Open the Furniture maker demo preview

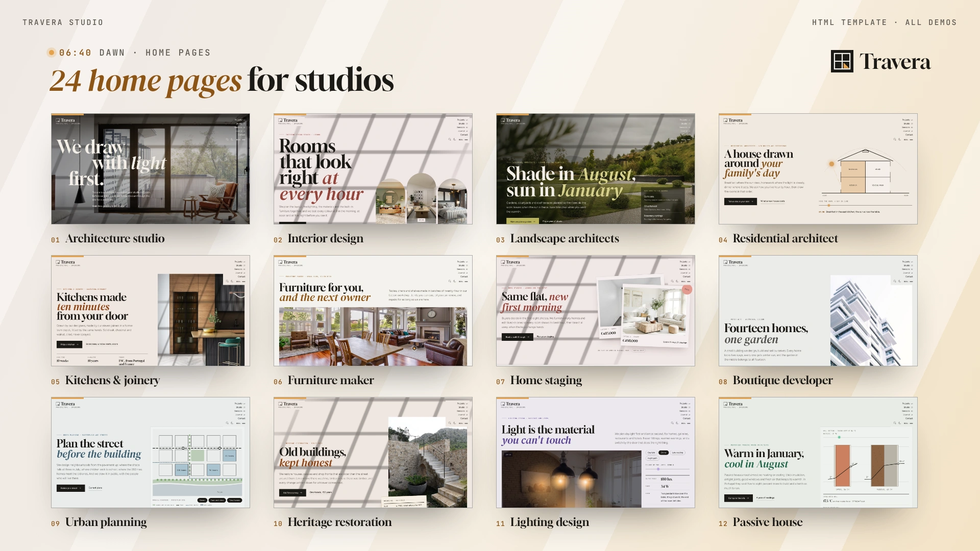pos(373,311)
